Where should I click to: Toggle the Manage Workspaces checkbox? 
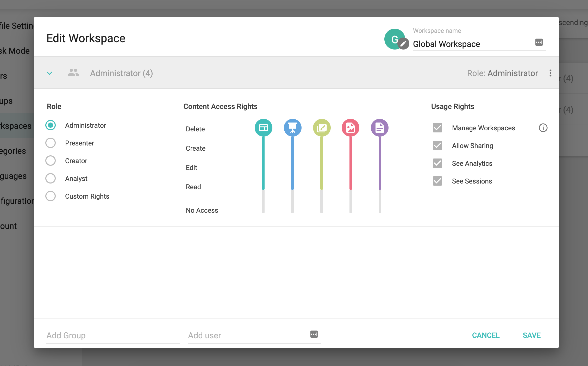437,128
